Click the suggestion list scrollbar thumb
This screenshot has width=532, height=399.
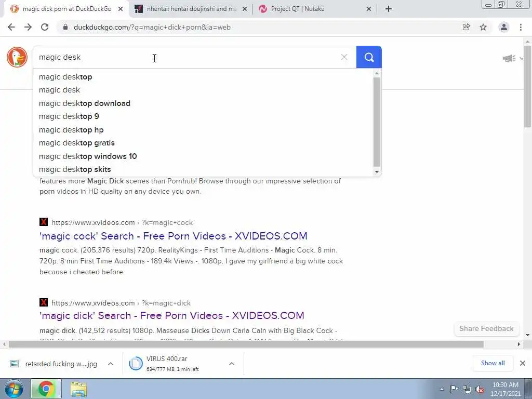click(x=377, y=122)
